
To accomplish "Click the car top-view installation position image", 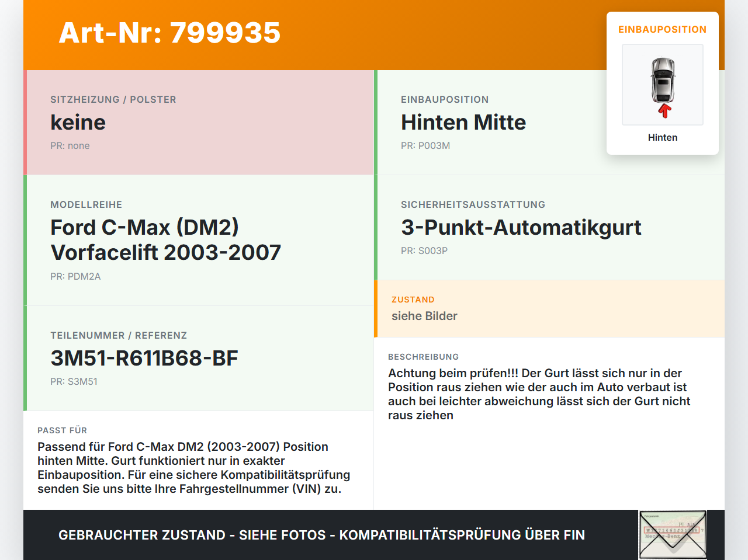I will click(x=663, y=85).
